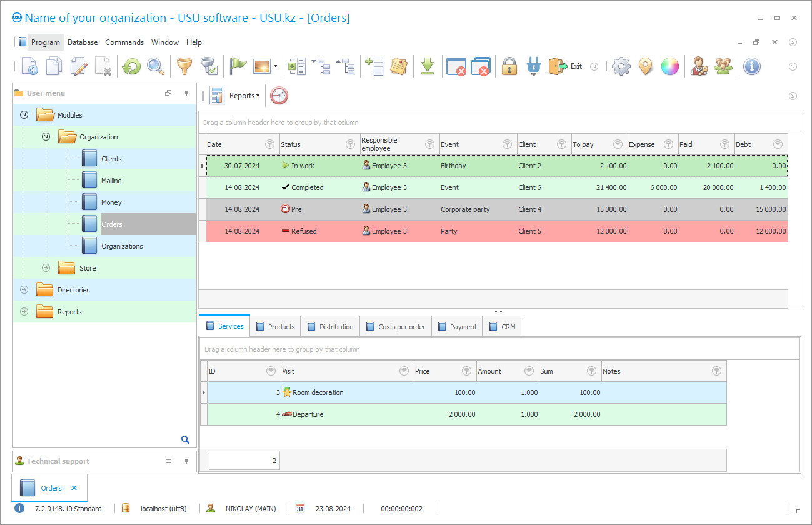Screen dimensions: 812x525
Task: Select Mailing in the Organization menu
Action: [113, 180]
